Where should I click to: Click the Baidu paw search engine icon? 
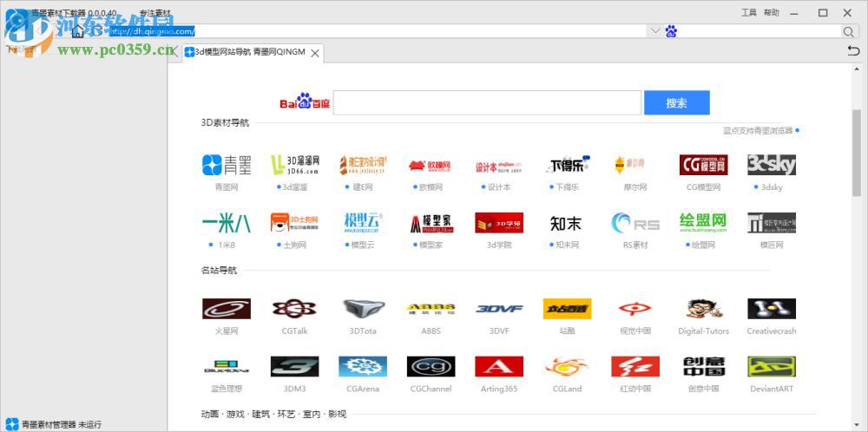pos(671,31)
